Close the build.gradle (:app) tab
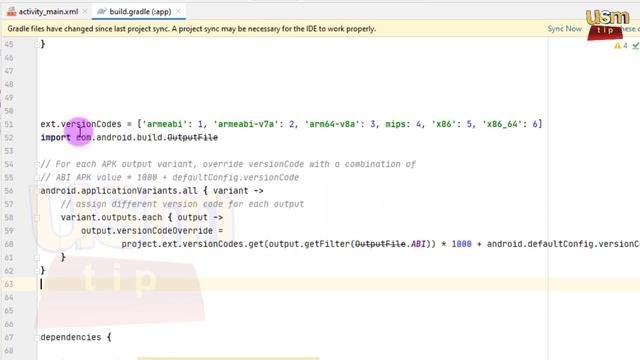 178,11
